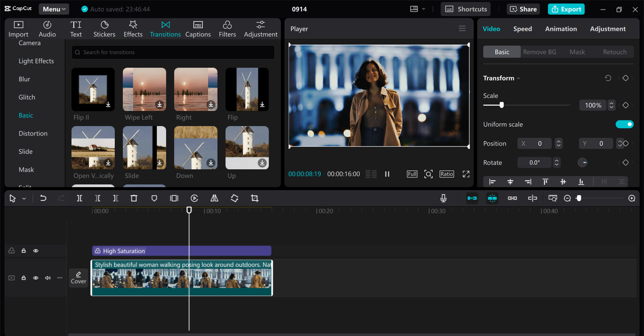Click the Scale slider handle
The height and width of the screenshot is (336, 644).
[x=502, y=105]
